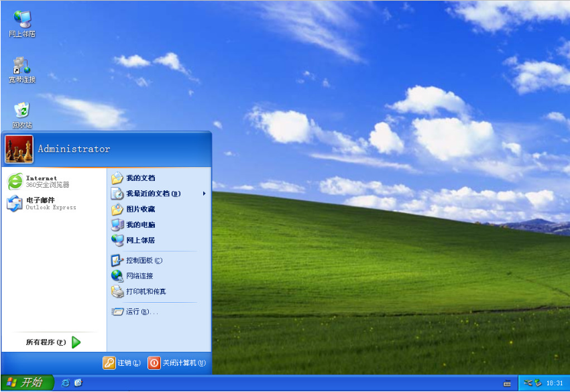This screenshot has height=392, width=570.
Task: Click the safely remove hardware tray icon
Action: (536, 382)
